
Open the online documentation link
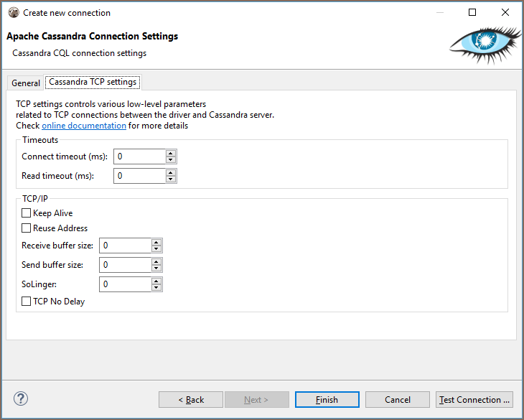pos(84,126)
